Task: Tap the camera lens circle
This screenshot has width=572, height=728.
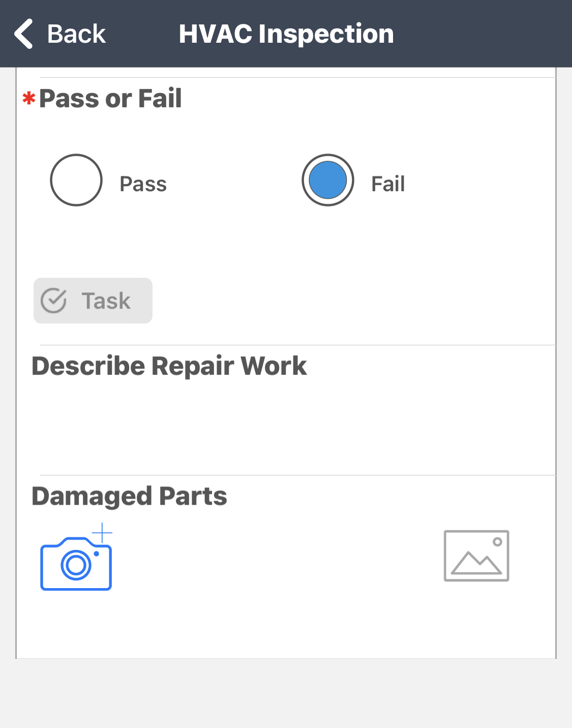Action: click(x=76, y=565)
